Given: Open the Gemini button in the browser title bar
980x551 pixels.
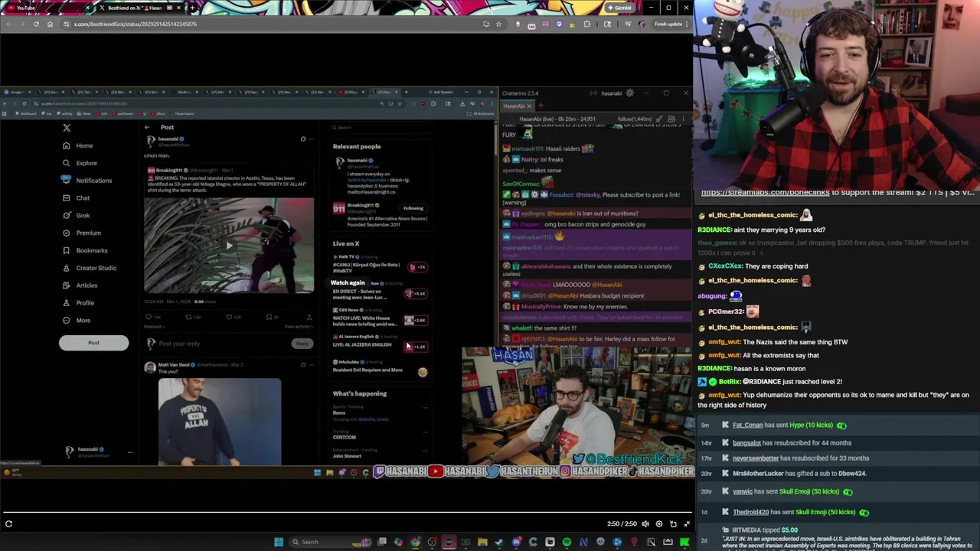Looking at the screenshot, I should point(619,8).
